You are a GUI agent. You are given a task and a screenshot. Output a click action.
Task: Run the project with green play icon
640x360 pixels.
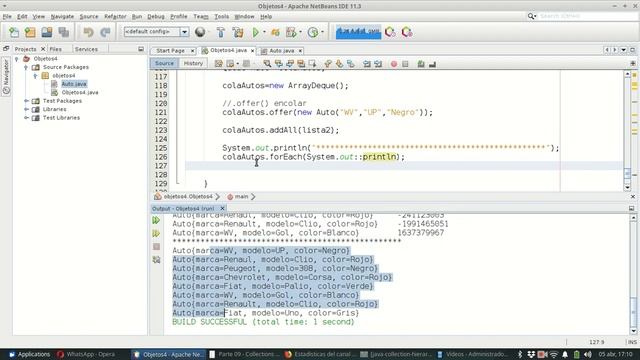256,32
